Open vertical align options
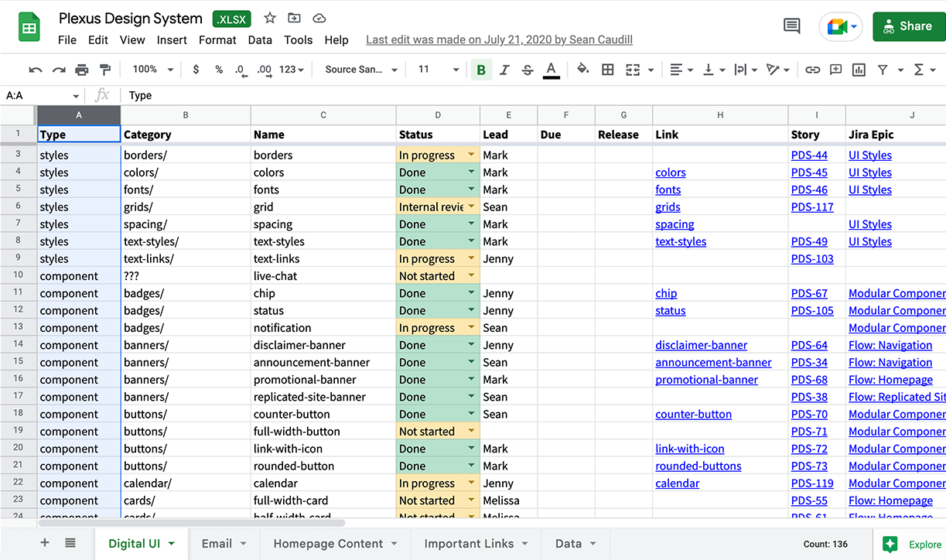This screenshot has height=560, width=946. (x=713, y=70)
